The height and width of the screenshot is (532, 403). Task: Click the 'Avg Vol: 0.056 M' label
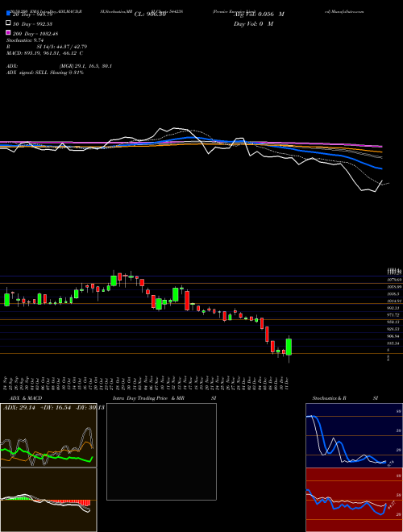(x=259, y=15)
